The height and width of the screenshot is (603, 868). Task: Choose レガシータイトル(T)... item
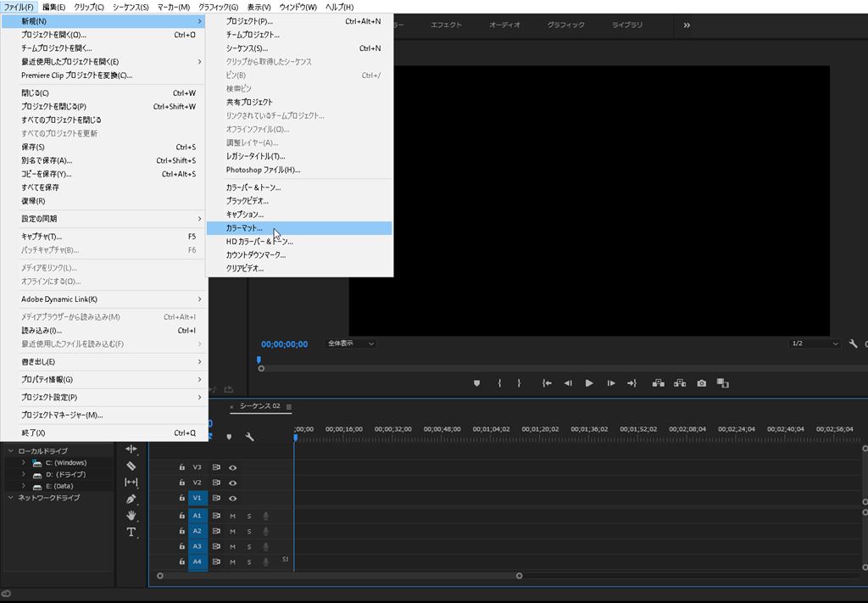299,156
